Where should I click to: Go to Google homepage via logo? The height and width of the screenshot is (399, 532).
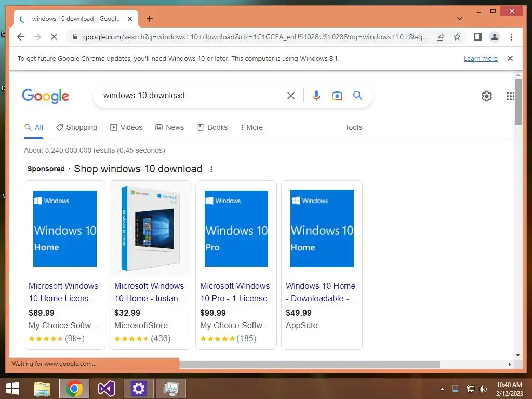[x=46, y=96]
